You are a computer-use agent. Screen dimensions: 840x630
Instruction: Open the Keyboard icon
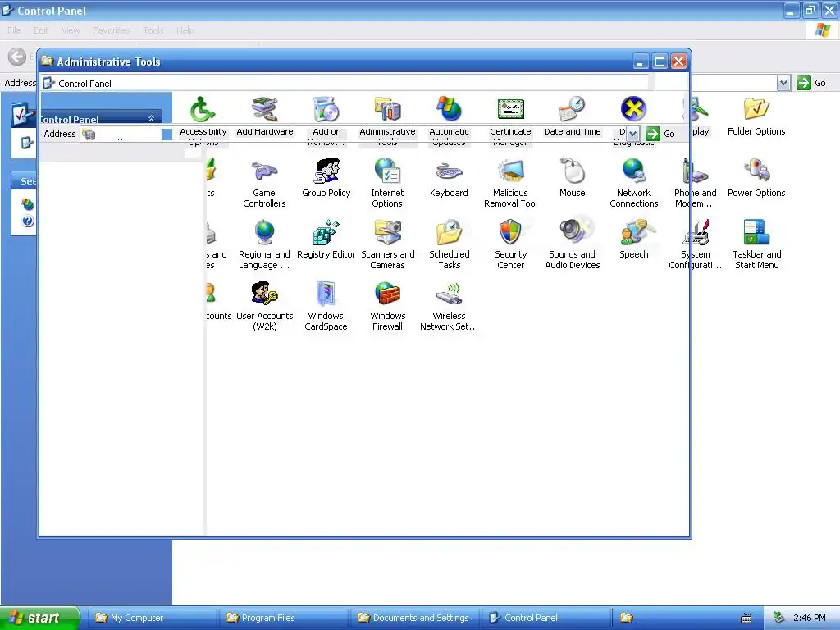(x=449, y=171)
